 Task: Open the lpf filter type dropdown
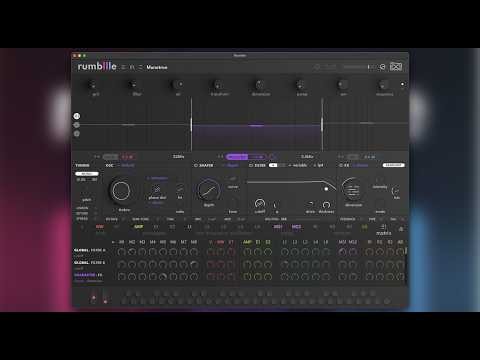coord(319,165)
